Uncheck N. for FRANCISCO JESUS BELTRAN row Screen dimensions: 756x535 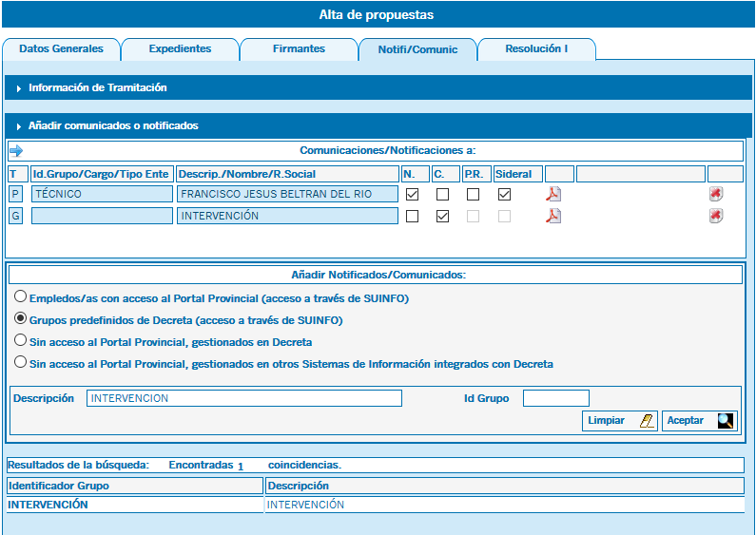tap(412, 194)
